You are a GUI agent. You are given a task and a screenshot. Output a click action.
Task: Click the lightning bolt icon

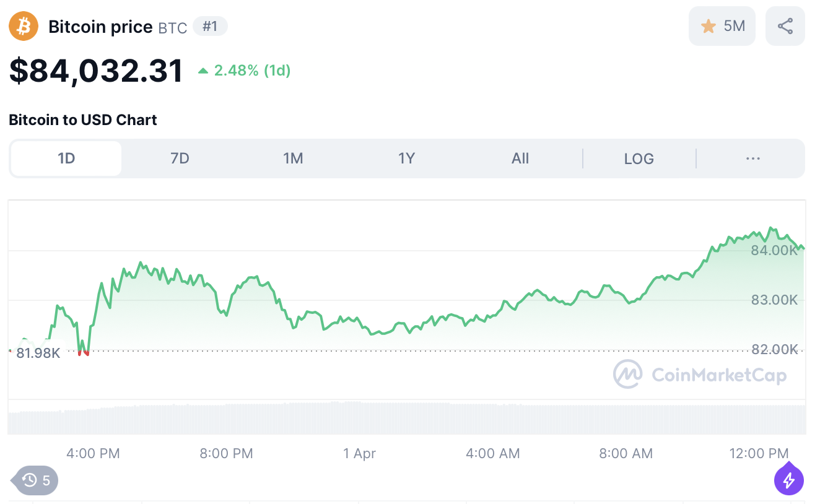(788, 479)
